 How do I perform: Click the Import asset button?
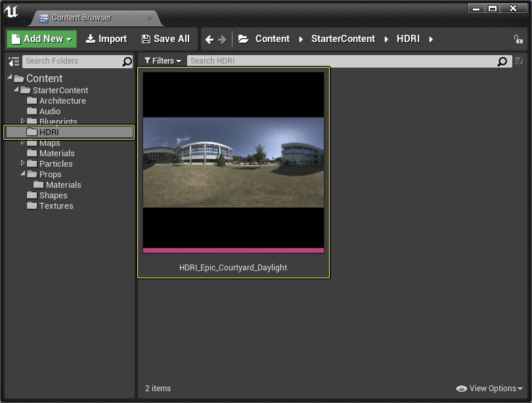point(106,39)
